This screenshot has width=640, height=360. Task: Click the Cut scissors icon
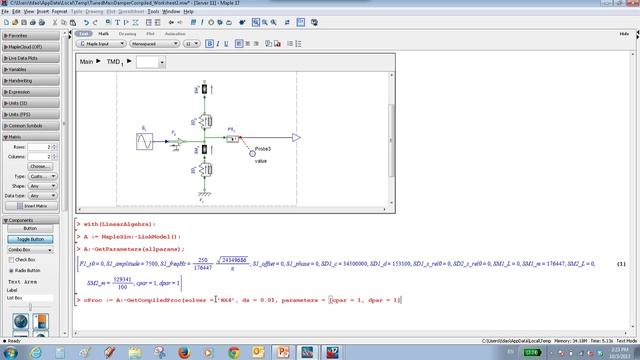(x=55, y=22)
